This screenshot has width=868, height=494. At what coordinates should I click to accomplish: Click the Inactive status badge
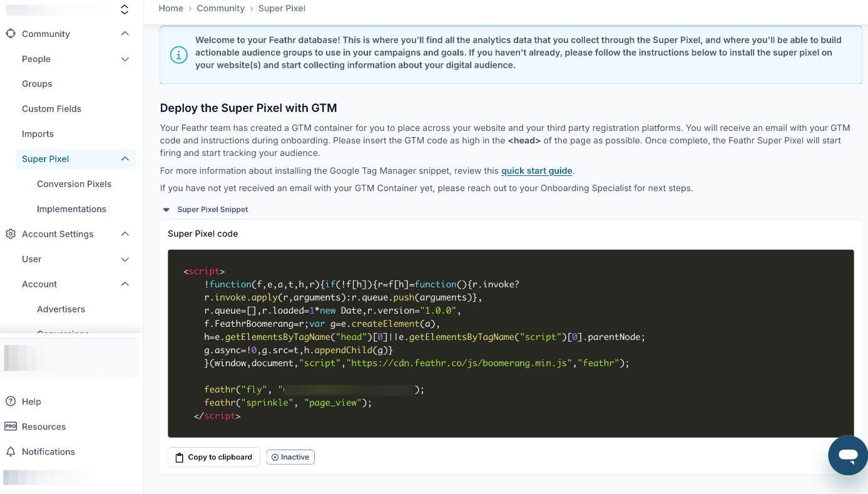pyautogui.click(x=290, y=457)
